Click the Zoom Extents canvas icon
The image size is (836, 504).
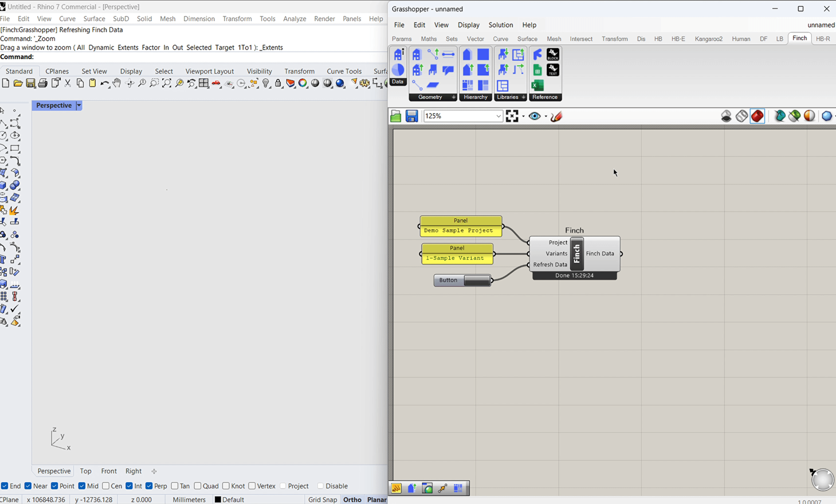pyautogui.click(x=512, y=116)
